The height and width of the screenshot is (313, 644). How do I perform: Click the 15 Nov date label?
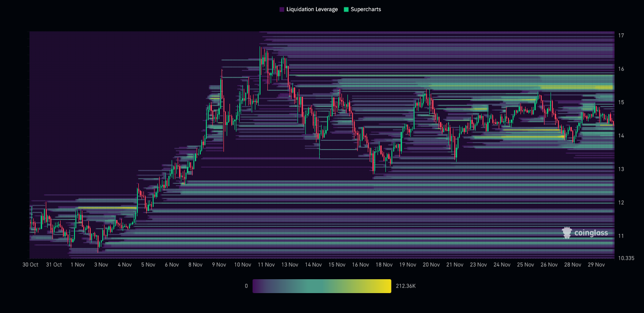click(337, 265)
